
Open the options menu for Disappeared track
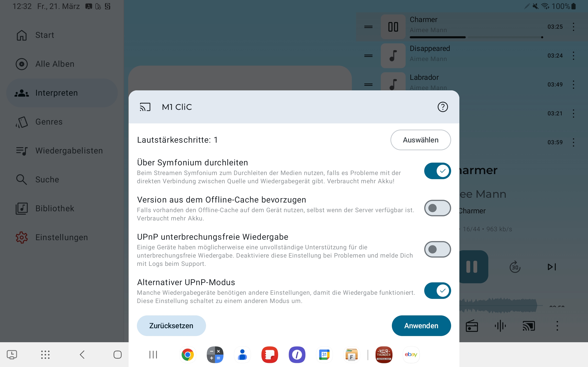[574, 56]
